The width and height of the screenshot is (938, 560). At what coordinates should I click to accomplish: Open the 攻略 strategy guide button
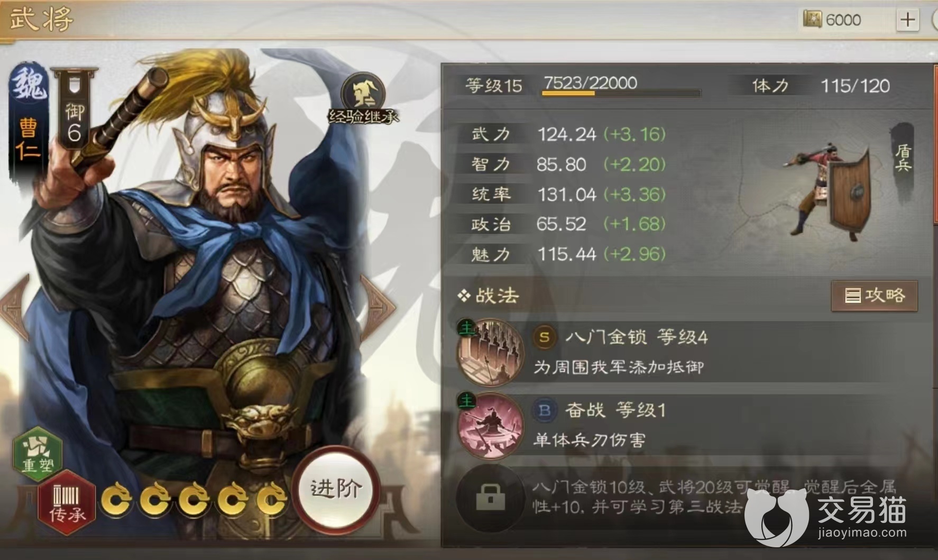coord(874,296)
